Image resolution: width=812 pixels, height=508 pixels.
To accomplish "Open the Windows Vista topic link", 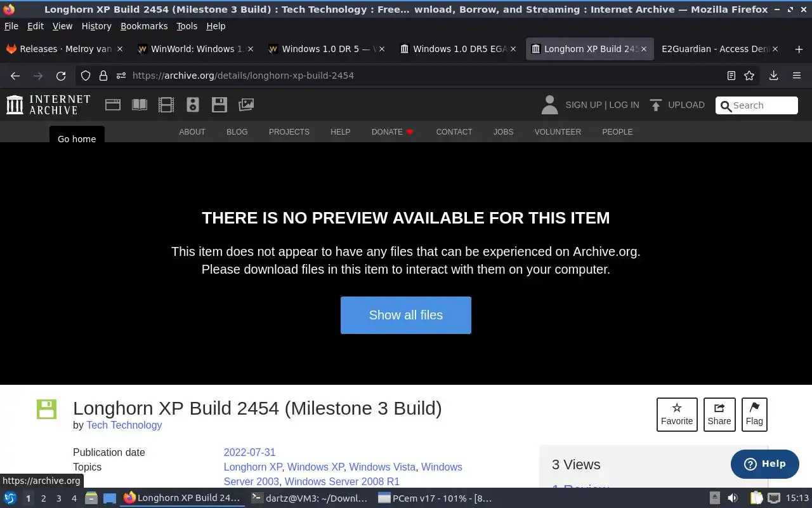I will [x=383, y=467].
